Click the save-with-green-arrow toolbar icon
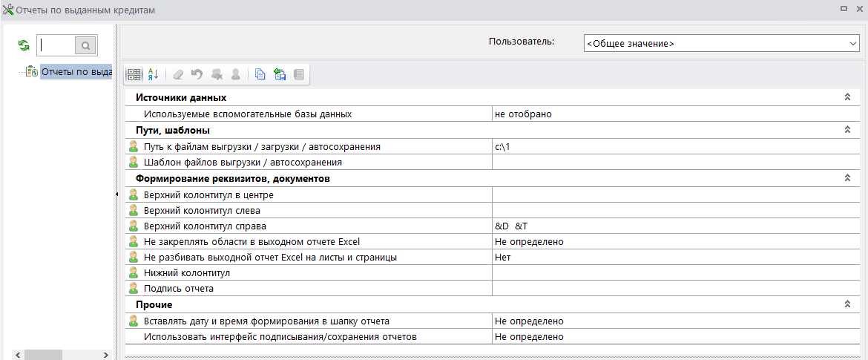This screenshot has height=360, width=868. (x=280, y=74)
